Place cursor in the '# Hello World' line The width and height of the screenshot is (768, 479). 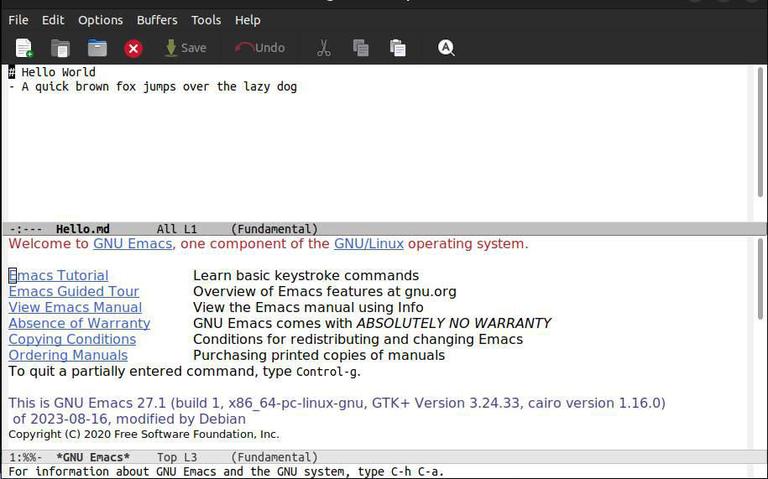click(x=52, y=72)
